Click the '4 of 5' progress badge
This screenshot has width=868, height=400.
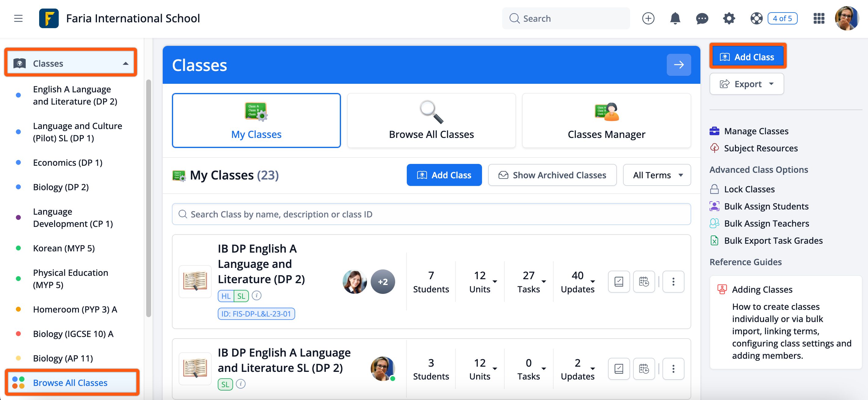782,18
